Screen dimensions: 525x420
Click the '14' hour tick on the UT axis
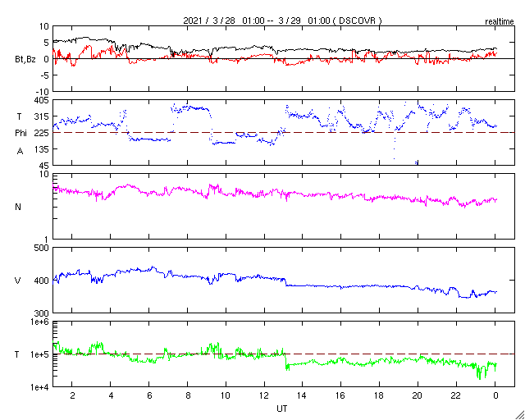coord(303,396)
